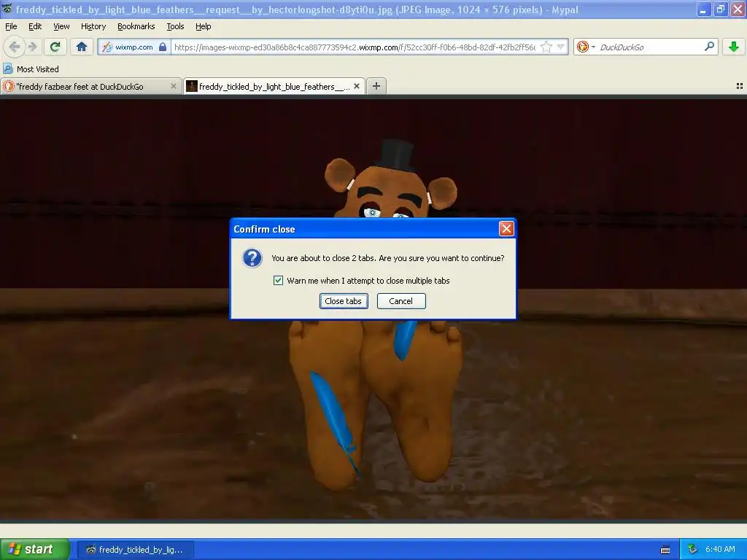
Task: Open the File menu
Action: pyautogui.click(x=11, y=26)
